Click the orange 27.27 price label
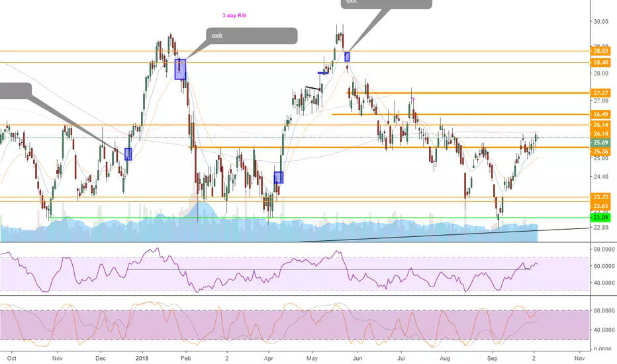Screen dimensions: 617x364 coord(600,93)
